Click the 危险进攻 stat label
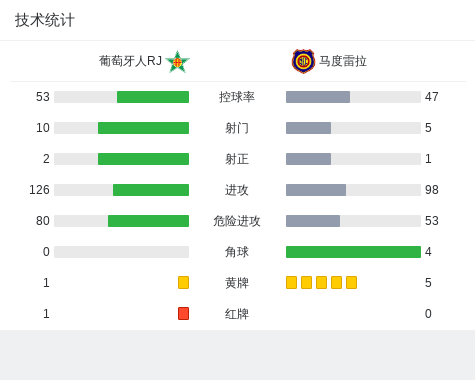The image size is (475, 380). pos(237,221)
